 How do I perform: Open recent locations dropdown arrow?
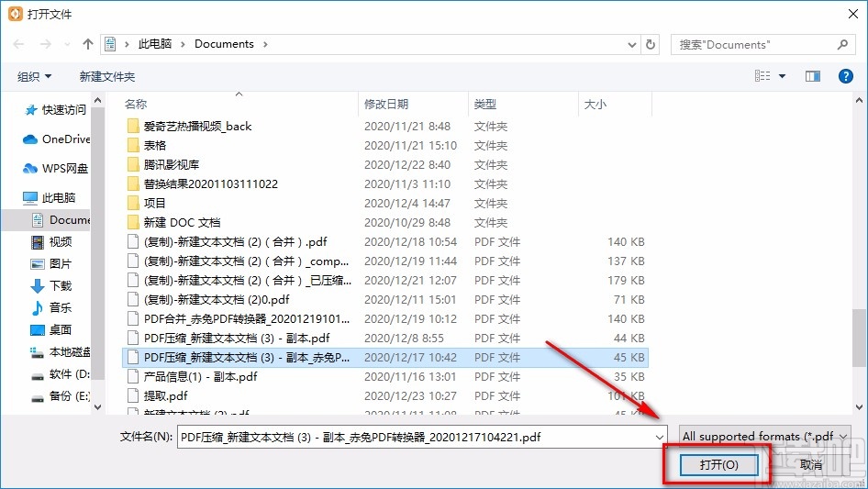tap(68, 44)
